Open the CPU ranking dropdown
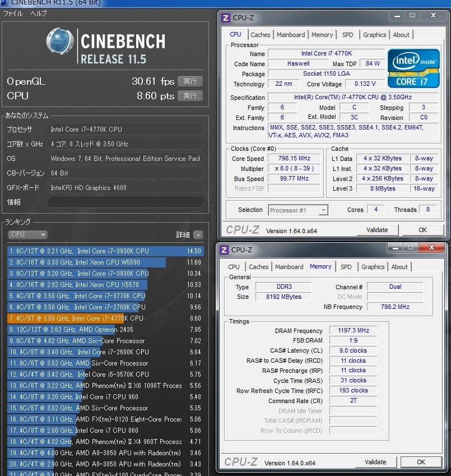This screenshot has height=476, width=451. tap(27, 234)
